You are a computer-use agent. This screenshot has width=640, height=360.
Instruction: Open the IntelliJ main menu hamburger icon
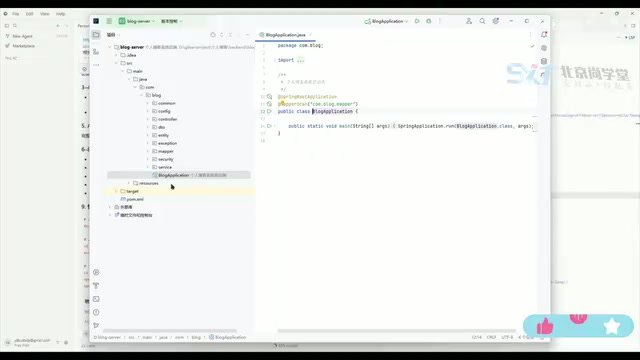[109, 21]
